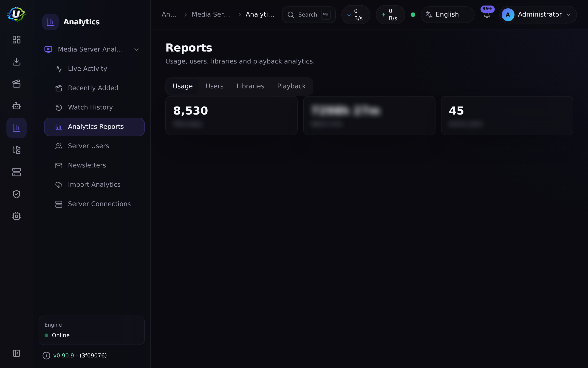Open Live Activity in sidebar

point(94,69)
